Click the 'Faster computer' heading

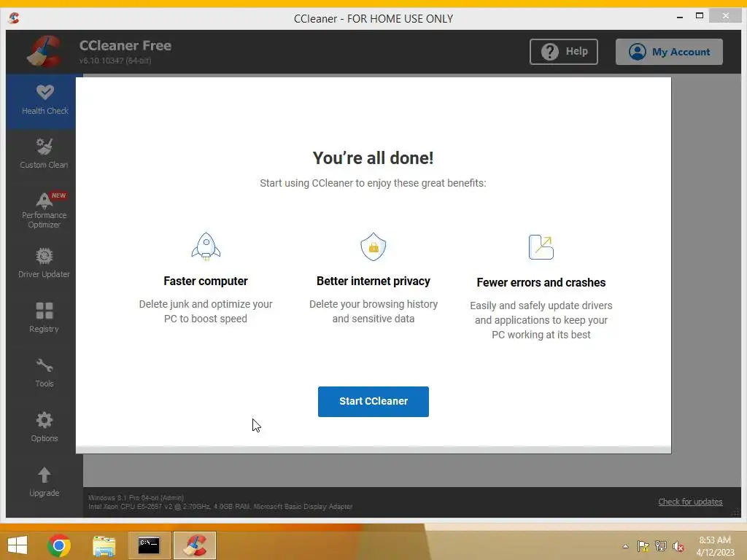(x=205, y=281)
